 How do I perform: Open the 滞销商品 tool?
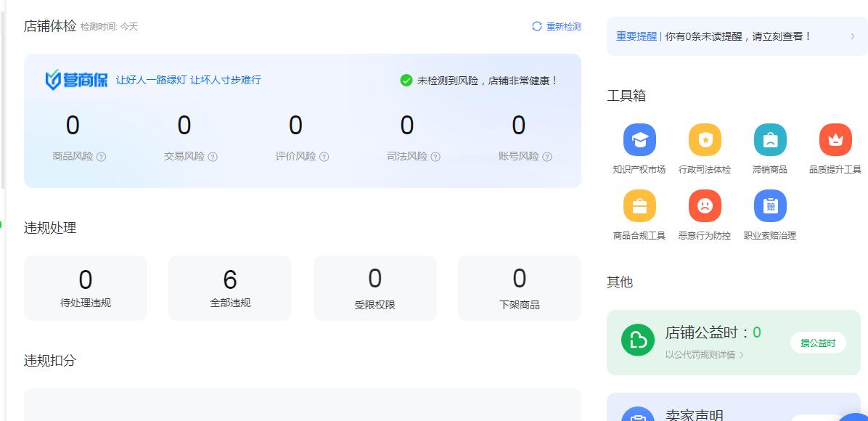click(x=770, y=140)
